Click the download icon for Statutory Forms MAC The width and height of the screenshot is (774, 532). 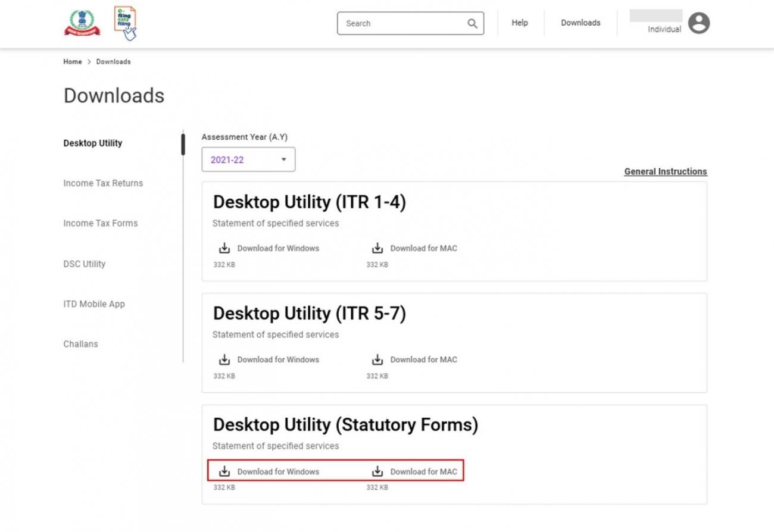click(x=377, y=471)
